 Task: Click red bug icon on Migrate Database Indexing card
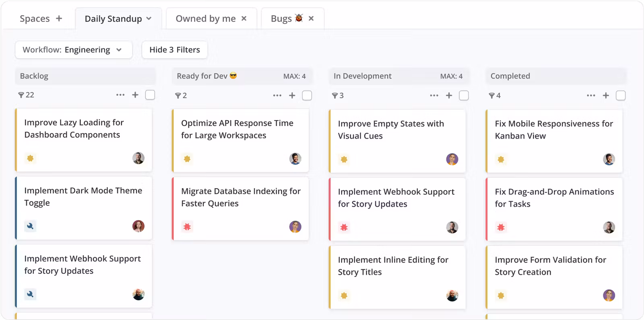pyautogui.click(x=187, y=227)
